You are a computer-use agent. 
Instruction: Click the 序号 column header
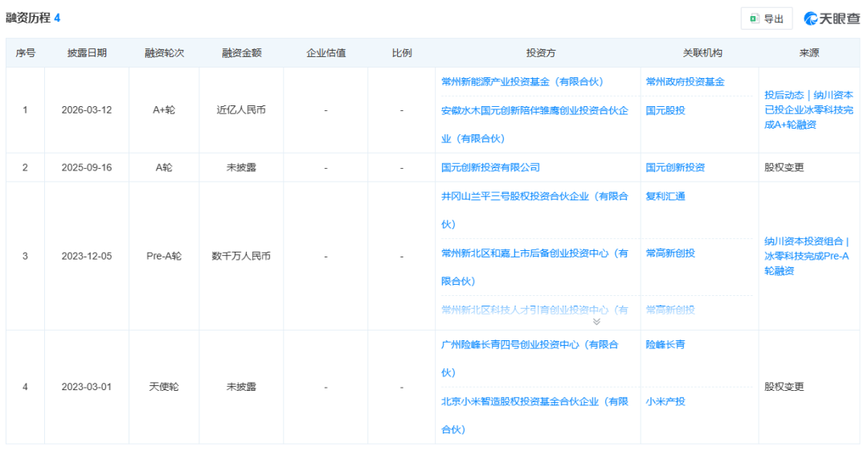click(26, 53)
